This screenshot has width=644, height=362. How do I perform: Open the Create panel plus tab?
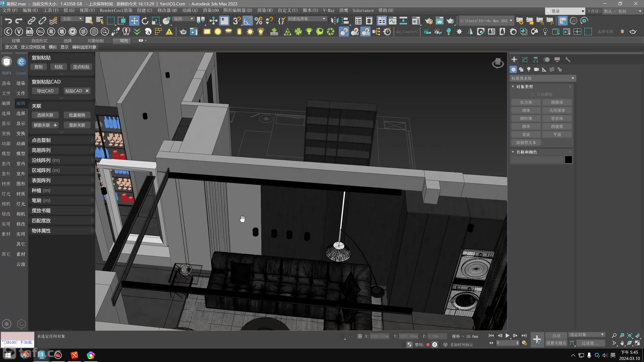coord(514,60)
